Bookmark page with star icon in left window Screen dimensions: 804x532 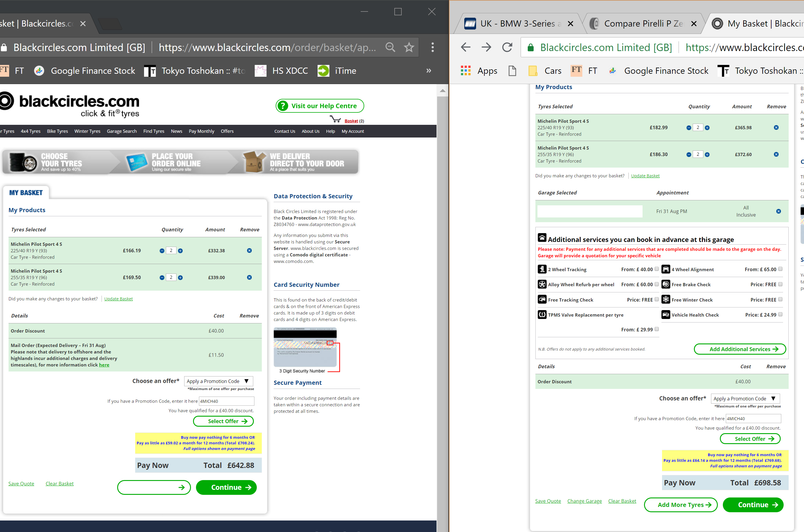coord(409,47)
